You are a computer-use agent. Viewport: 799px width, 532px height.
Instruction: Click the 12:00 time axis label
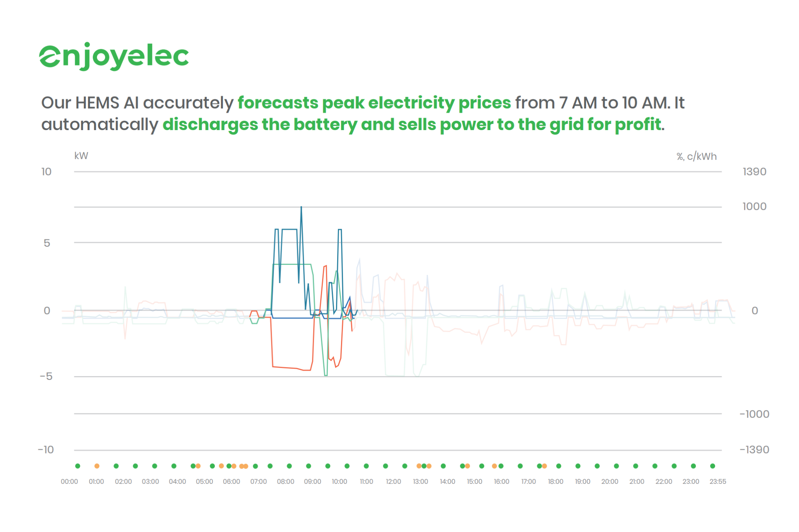pos(393,482)
